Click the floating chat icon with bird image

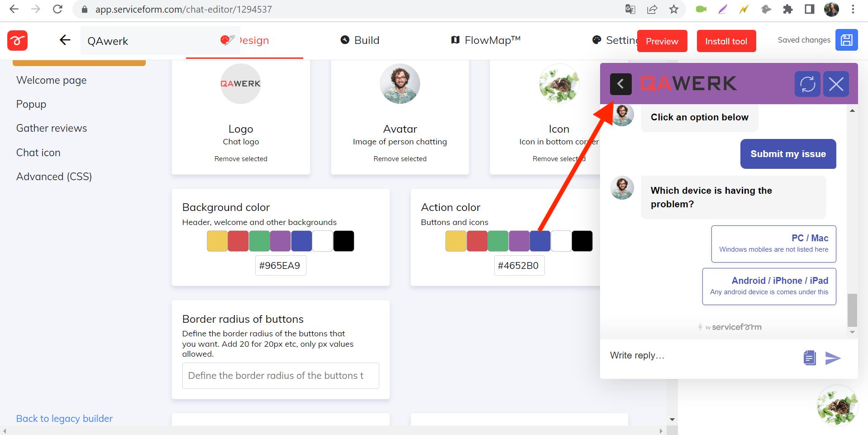tap(837, 406)
